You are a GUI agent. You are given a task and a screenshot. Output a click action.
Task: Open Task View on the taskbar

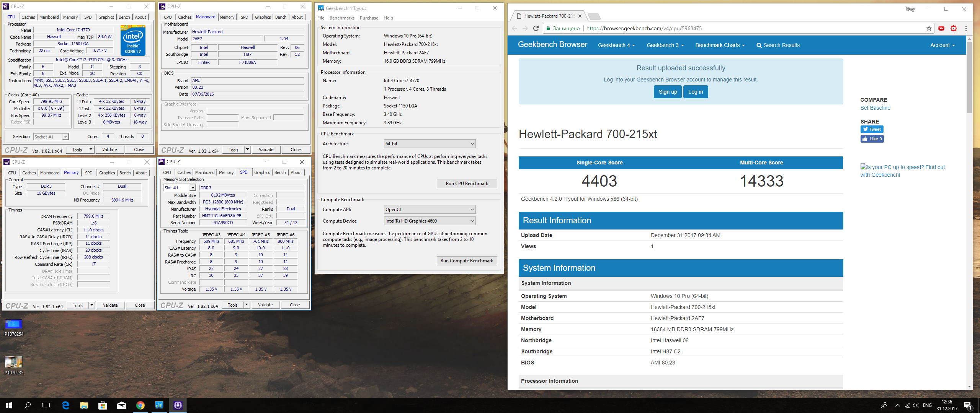point(46,405)
